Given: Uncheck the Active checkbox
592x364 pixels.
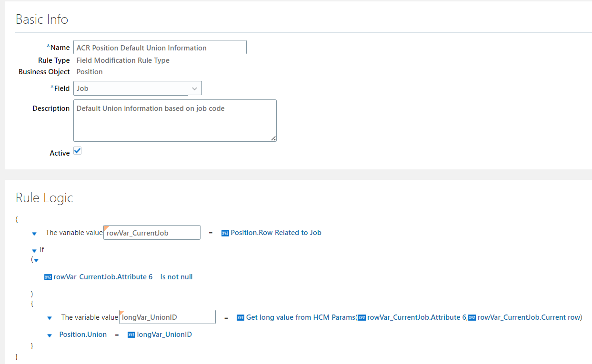Looking at the screenshot, I should (x=77, y=150).
